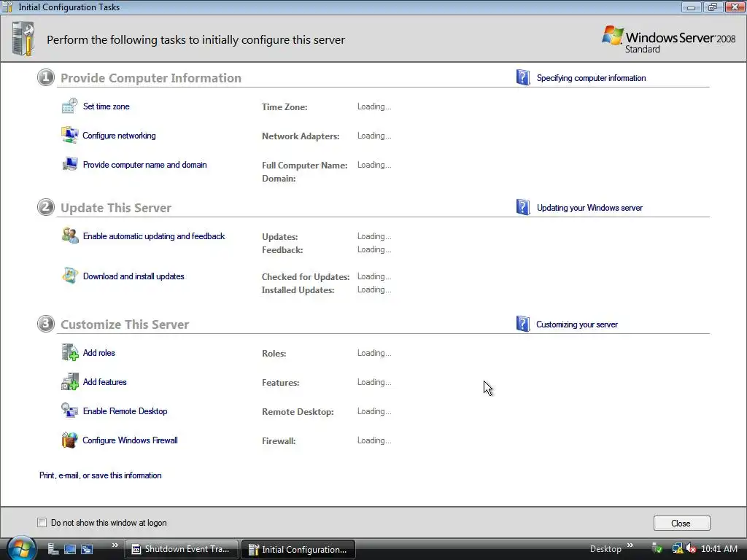Click Switch between windows quick launch icon

87,549
